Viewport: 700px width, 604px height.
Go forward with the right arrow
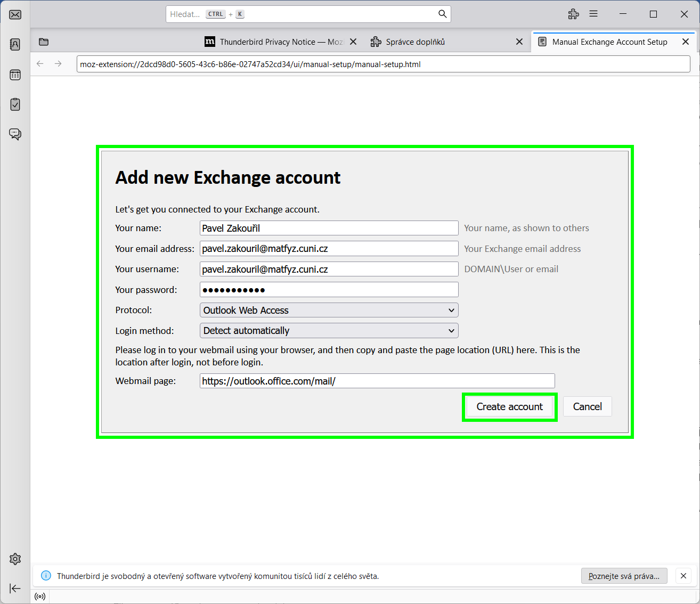[58, 64]
